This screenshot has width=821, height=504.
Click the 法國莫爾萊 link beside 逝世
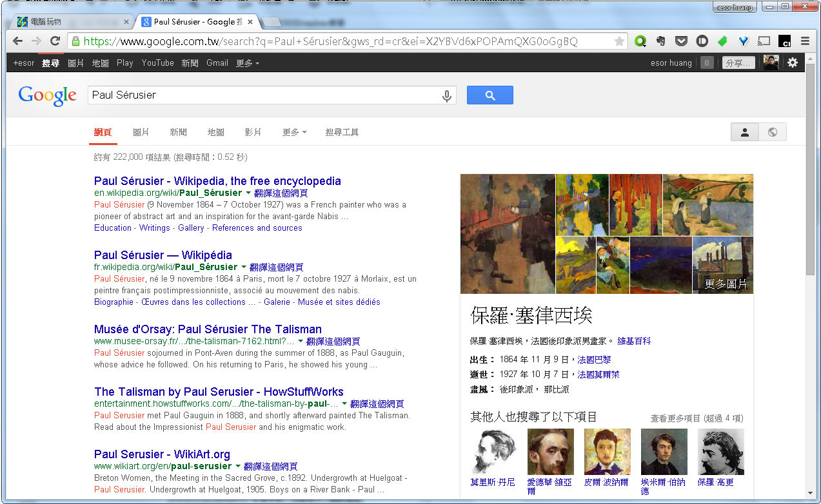(x=598, y=374)
